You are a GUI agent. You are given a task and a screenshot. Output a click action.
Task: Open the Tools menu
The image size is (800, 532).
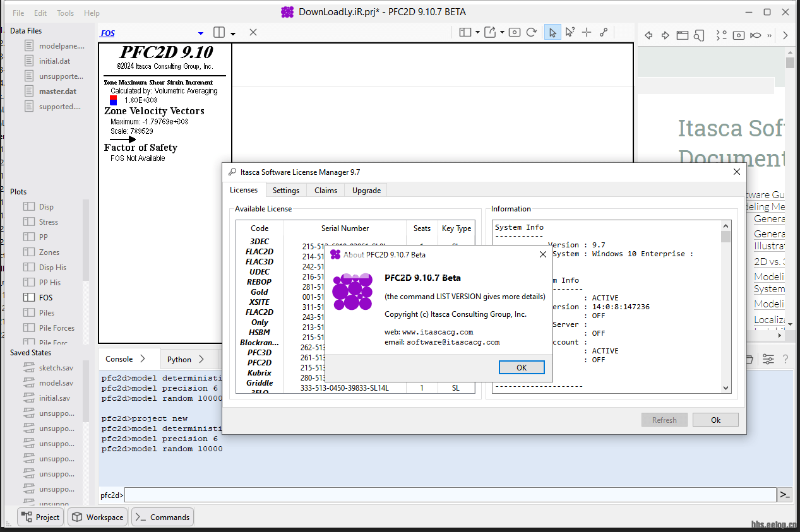click(x=65, y=13)
